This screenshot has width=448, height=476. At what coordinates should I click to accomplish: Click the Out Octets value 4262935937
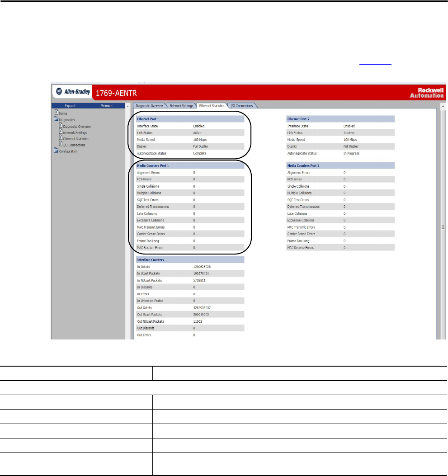202,308
